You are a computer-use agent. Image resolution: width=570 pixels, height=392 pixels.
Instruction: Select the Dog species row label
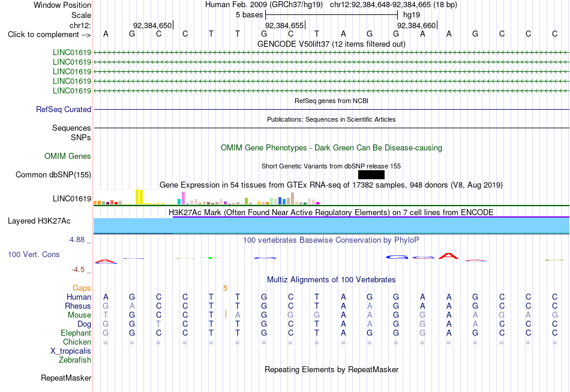click(84, 324)
